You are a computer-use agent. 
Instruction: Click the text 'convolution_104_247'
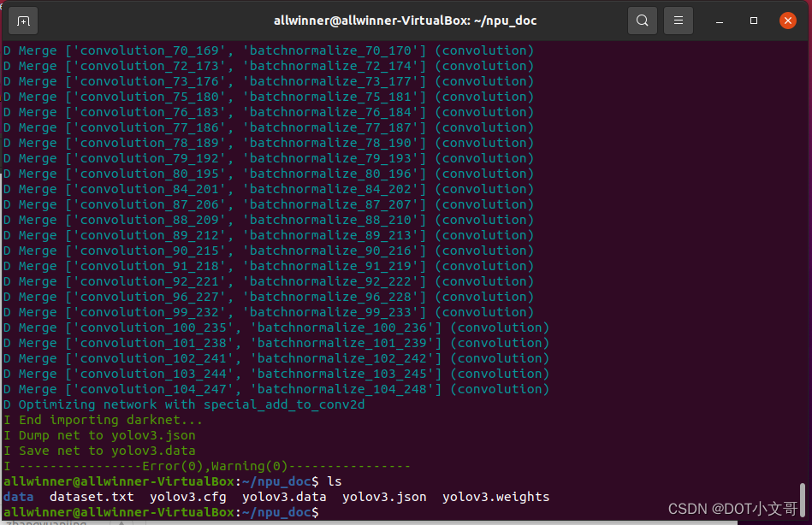point(153,389)
